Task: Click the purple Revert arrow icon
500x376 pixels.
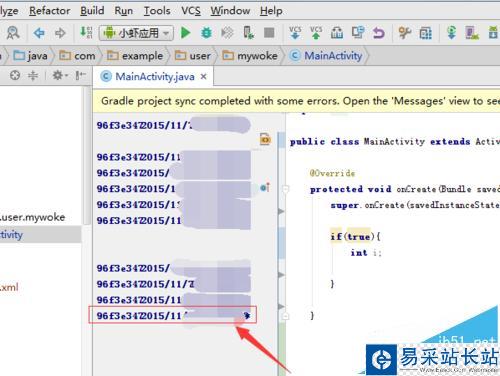Action: pyautogui.click(x=379, y=33)
